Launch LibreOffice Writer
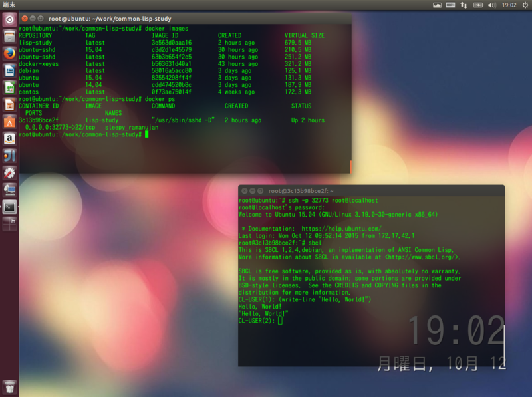The height and width of the screenshot is (397, 532). coord(9,70)
